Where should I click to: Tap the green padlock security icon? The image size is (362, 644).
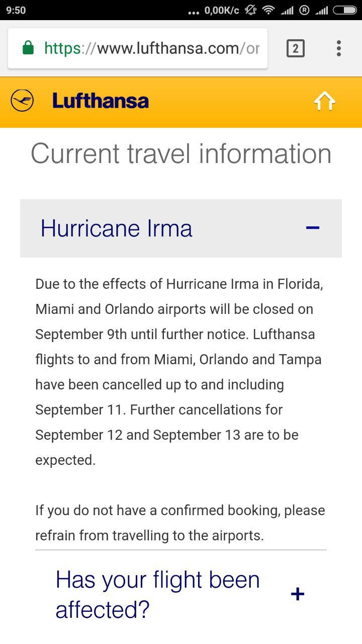coord(28,48)
